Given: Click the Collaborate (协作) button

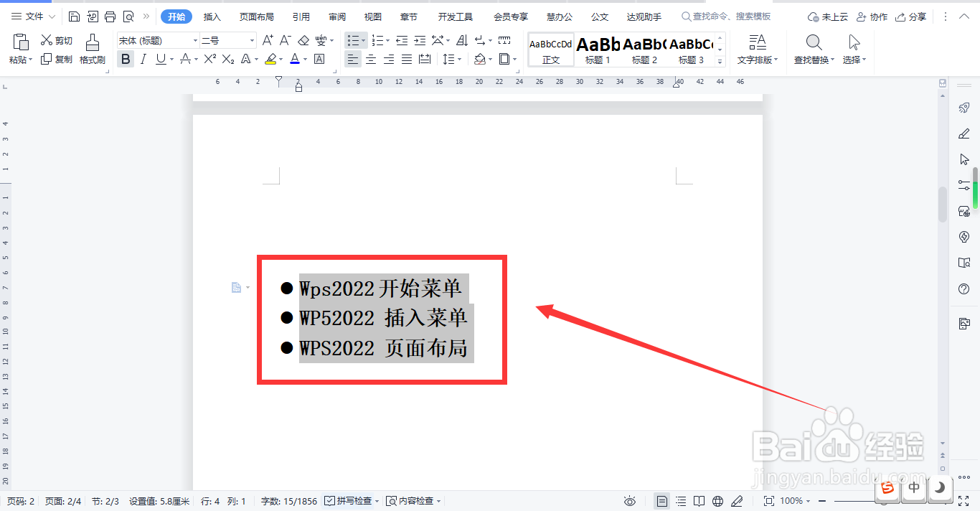Looking at the screenshot, I should click(872, 17).
